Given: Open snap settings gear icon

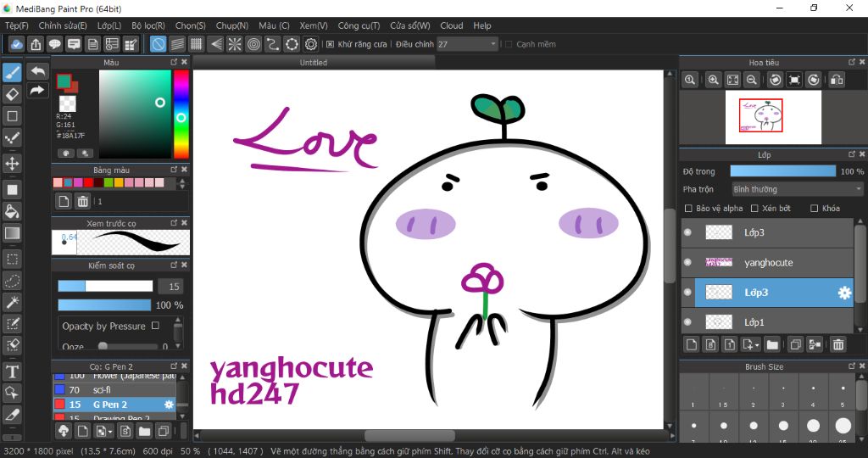Looking at the screenshot, I should click(x=311, y=44).
